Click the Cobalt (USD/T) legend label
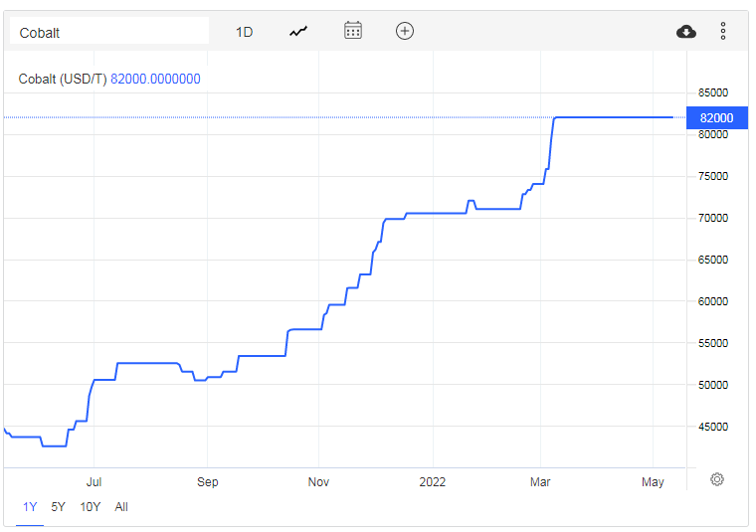 pyautogui.click(x=63, y=80)
